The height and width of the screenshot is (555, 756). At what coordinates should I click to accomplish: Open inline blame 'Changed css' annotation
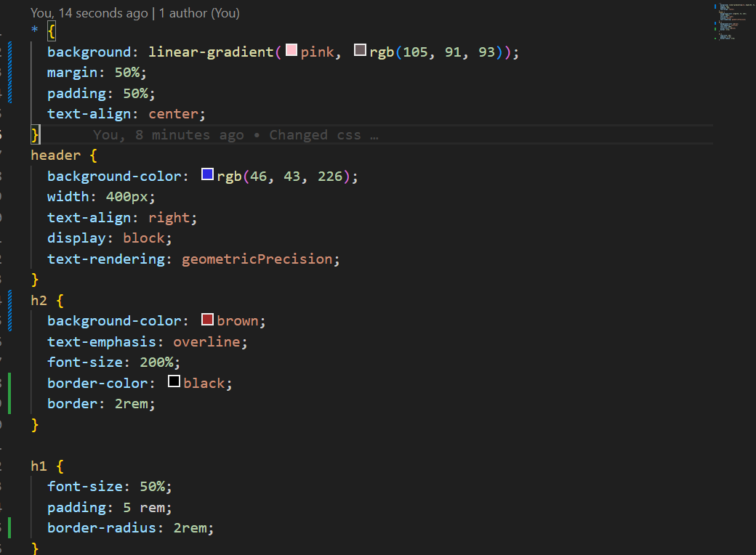236,135
